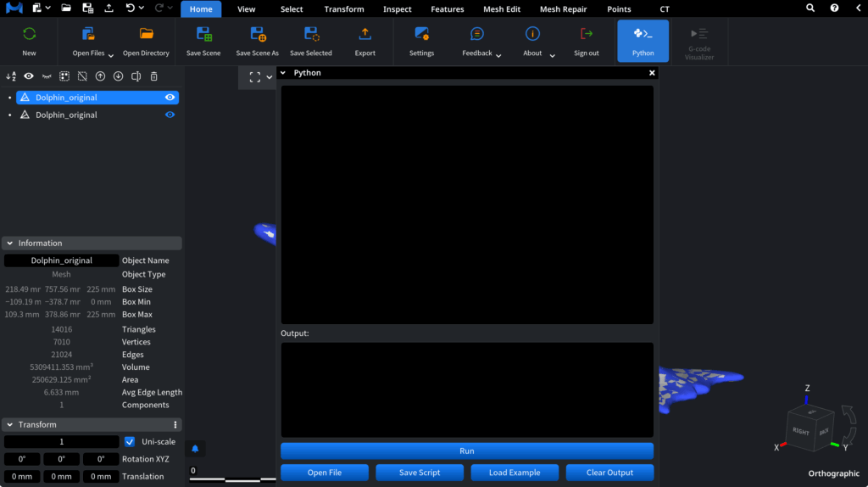Switch to the Mesh Repair tab
Viewport: 868px width, 487px height.
563,9
